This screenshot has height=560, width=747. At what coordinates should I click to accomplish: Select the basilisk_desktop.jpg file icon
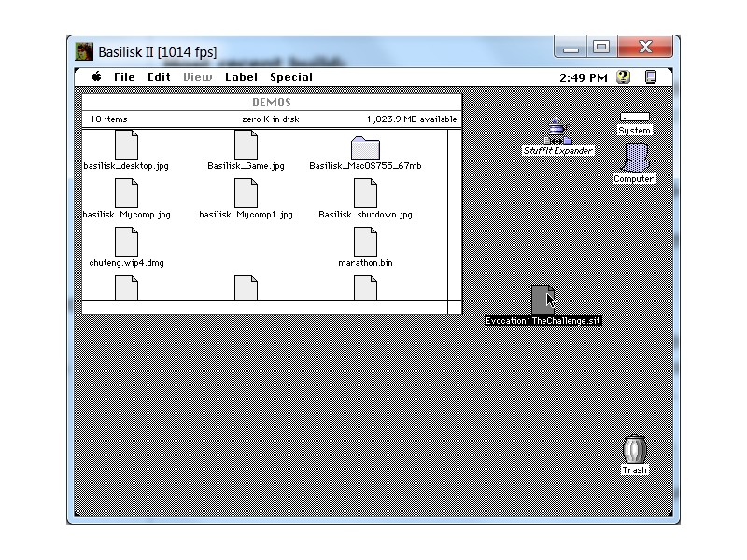pyautogui.click(x=126, y=145)
